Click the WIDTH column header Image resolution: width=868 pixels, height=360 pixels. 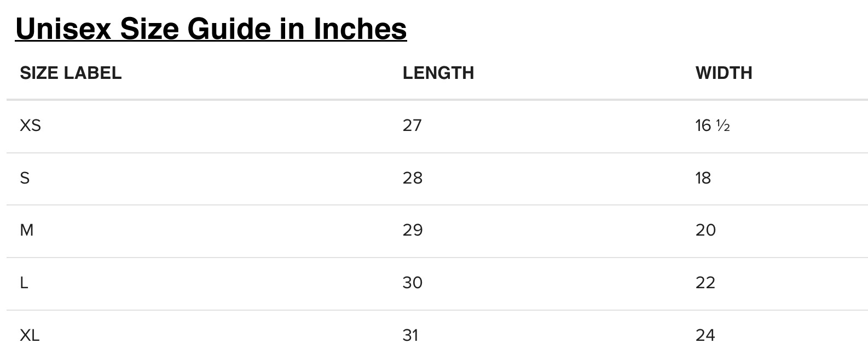pyautogui.click(x=724, y=73)
